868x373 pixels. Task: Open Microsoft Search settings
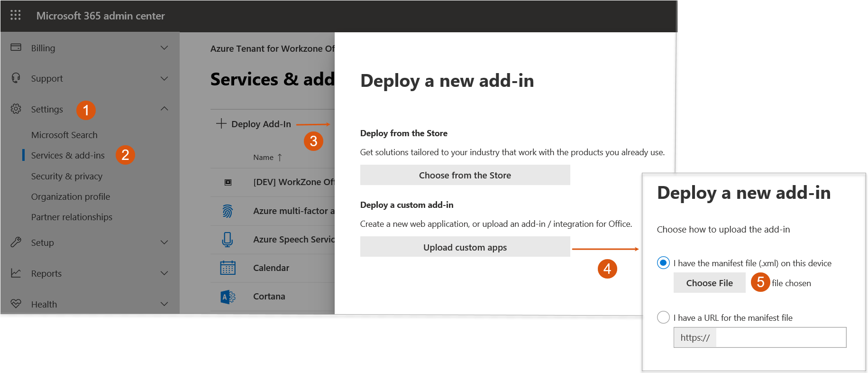64,135
